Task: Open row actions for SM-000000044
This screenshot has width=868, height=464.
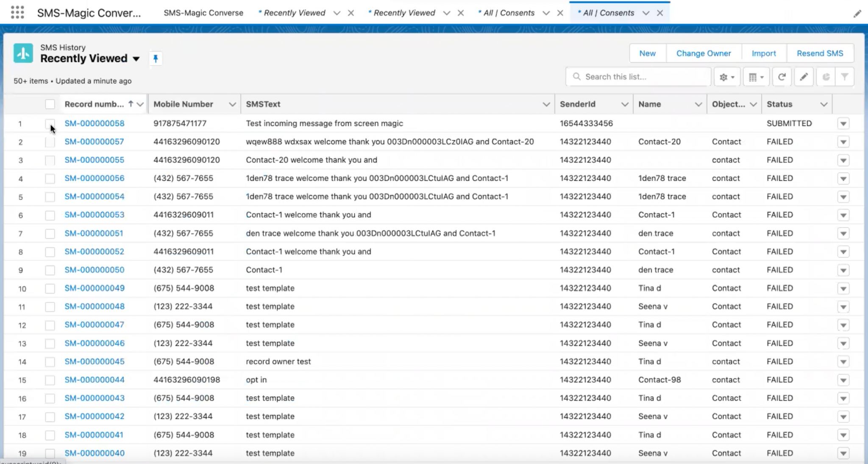Action: coord(843,380)
